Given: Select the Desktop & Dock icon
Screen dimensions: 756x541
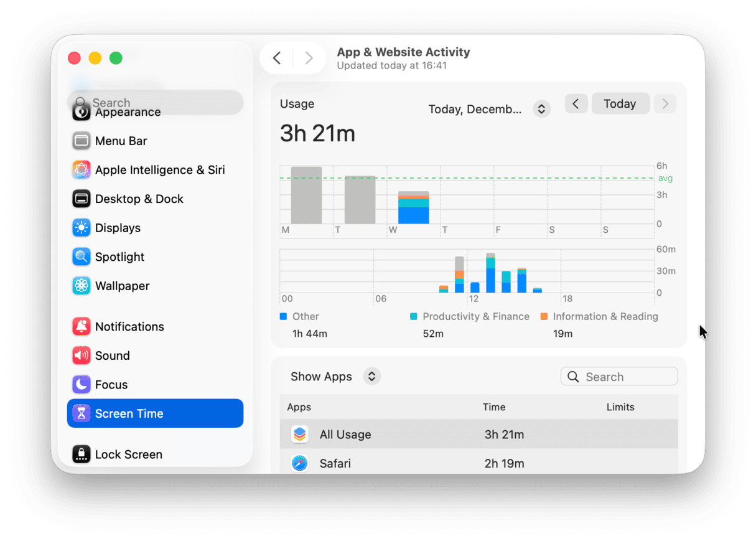Looking at the screenshot, I should pos(82,199).
